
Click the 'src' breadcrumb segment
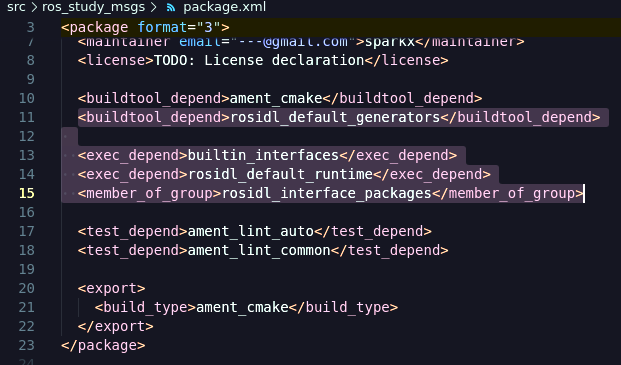(x=16, y=7)
